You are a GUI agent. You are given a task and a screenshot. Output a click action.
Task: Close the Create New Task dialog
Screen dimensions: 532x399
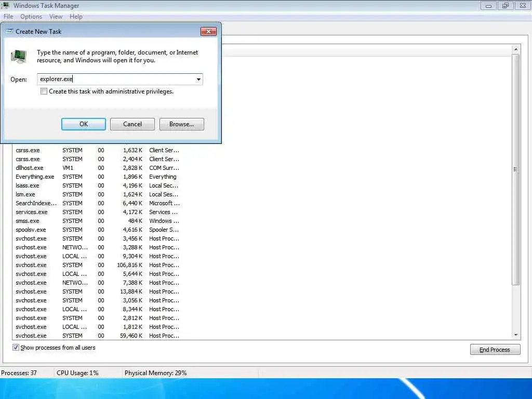tap(208, 31)
